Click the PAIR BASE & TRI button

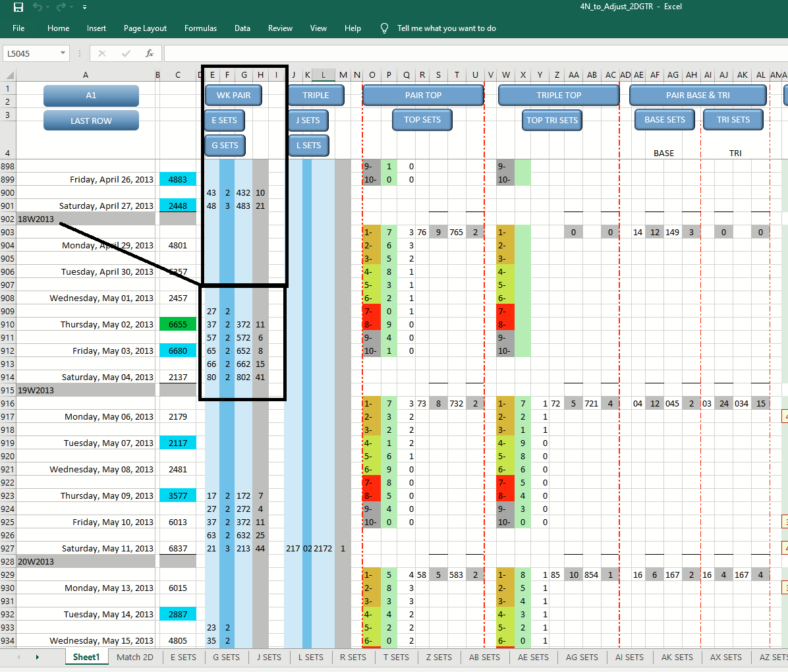click(x=698, y=95)
